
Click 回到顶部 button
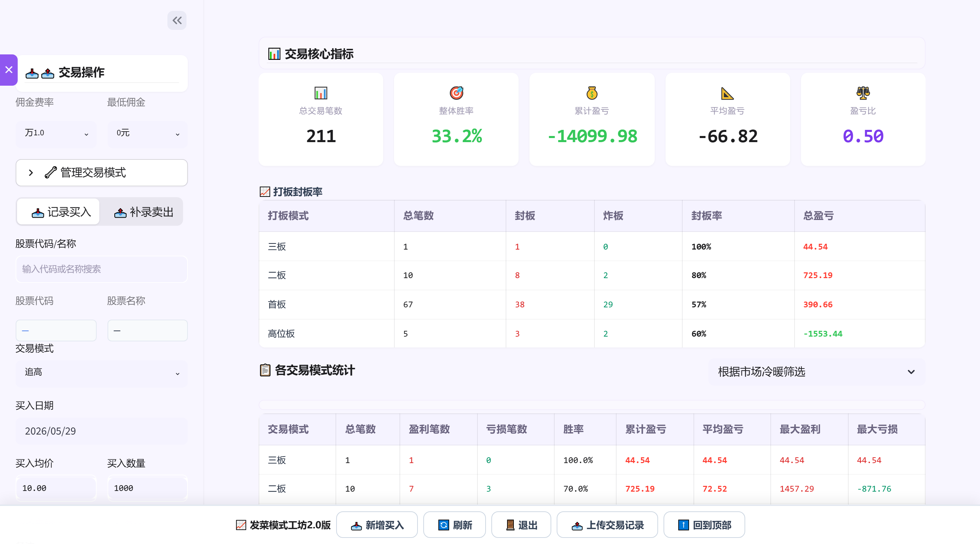(x=704, y=525)
